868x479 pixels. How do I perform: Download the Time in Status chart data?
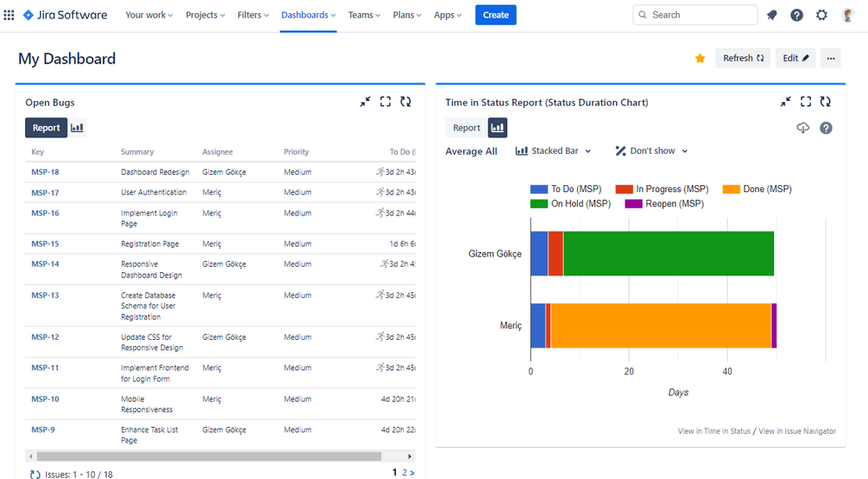[803, 128]
